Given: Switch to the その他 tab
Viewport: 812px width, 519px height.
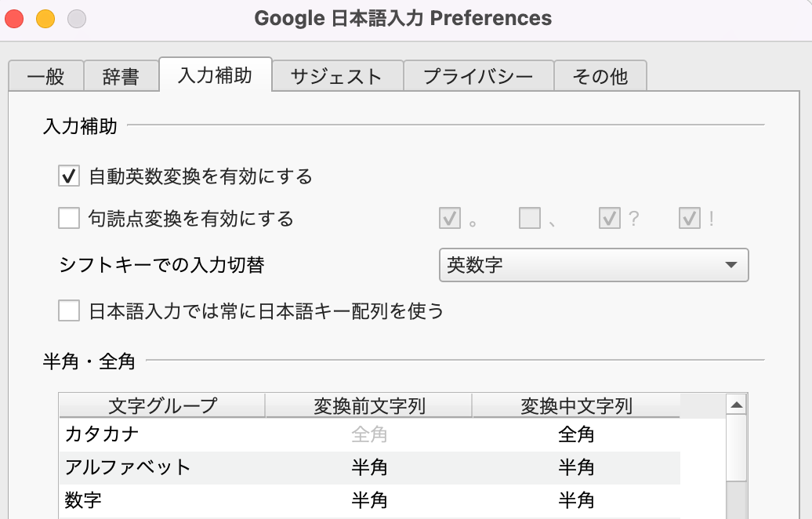Looking at the screenshot, I should tap(600, 76).
